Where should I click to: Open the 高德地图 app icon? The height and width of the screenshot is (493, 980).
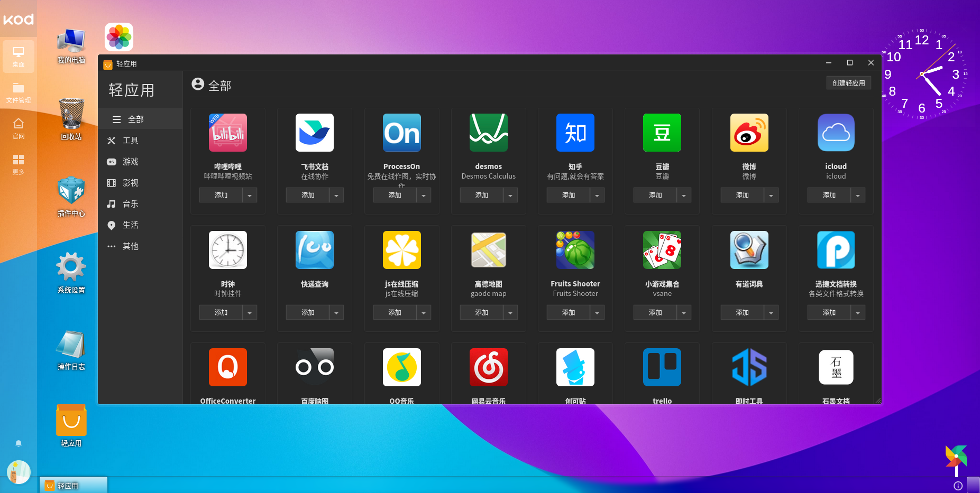[x=489, y=250]
